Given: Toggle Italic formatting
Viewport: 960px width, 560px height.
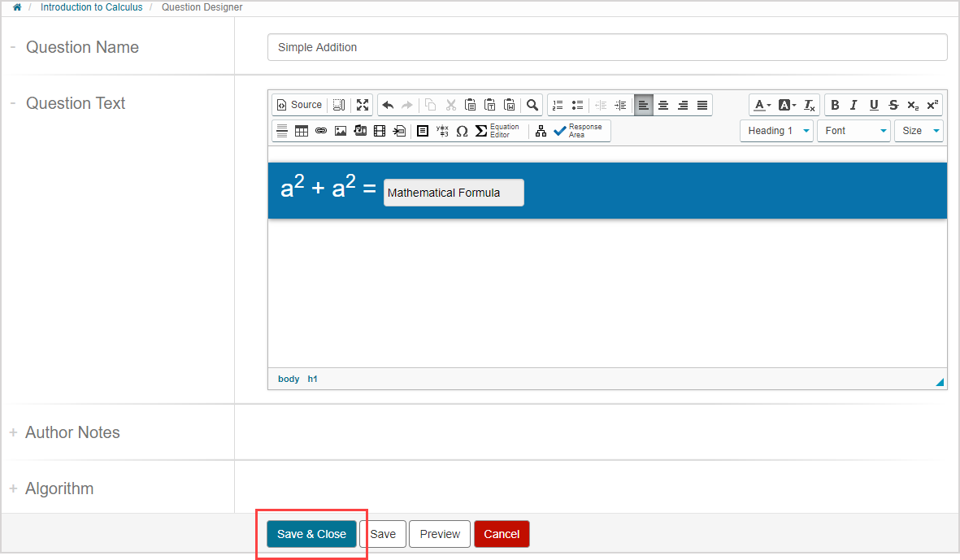Looking at the screenshot, I should [854, 105].
